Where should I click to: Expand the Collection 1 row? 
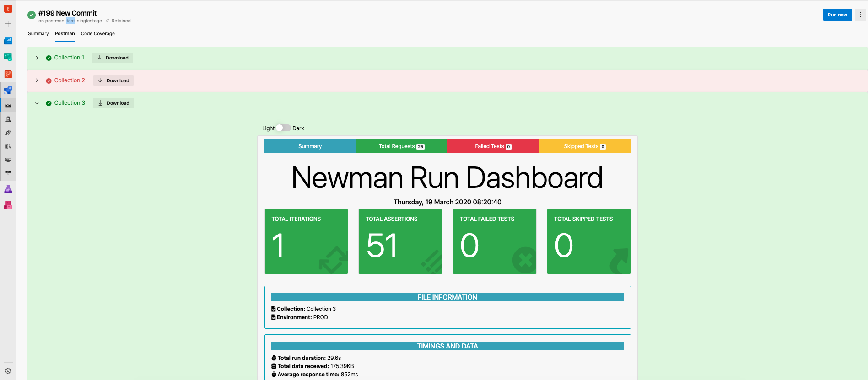(37, 58)
